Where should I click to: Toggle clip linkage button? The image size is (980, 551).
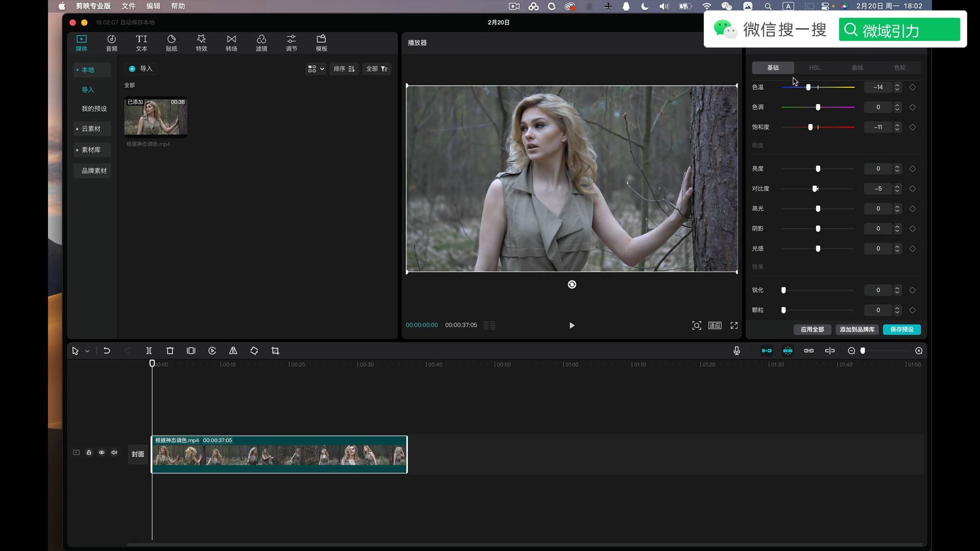[809, 351]
